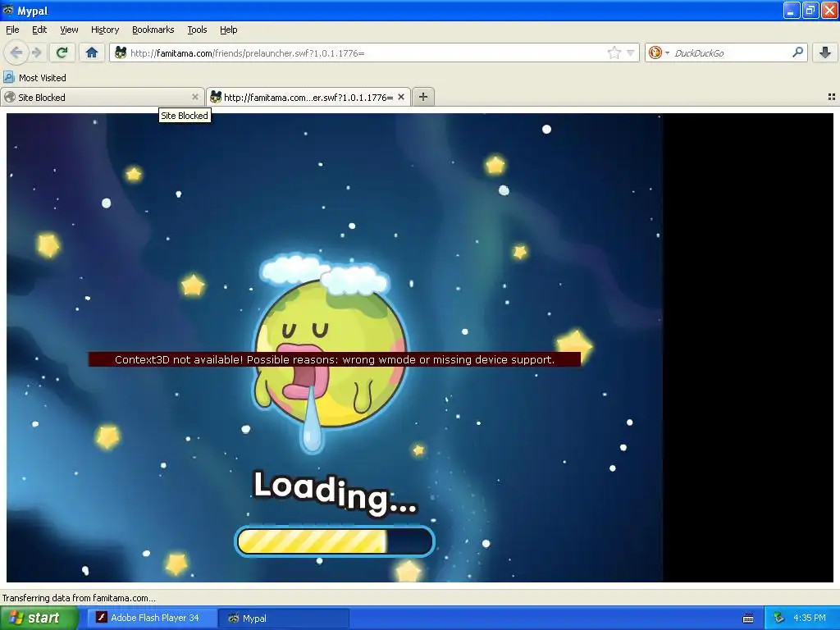
Task: Click the Transferring data from famitama.com status text
Action: tap(79, 598)
